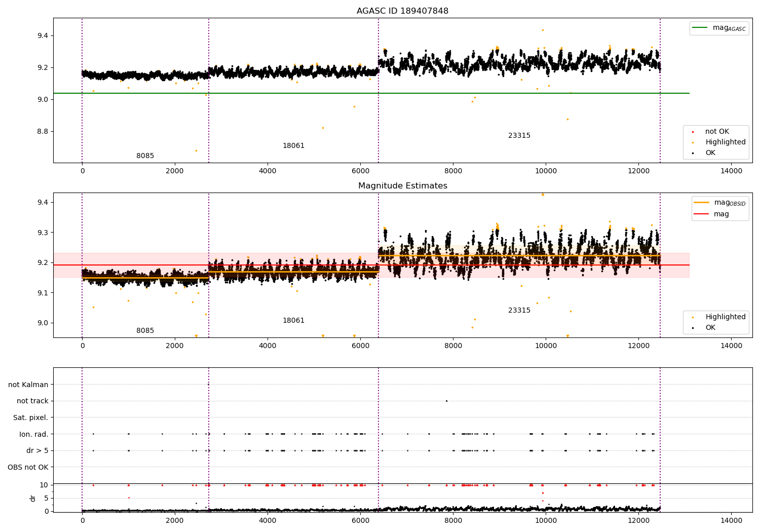Click obsid label '8085' in Magnitude Estimates panel
The height and width of the screenshot is (532, 760).
point(145,331)
